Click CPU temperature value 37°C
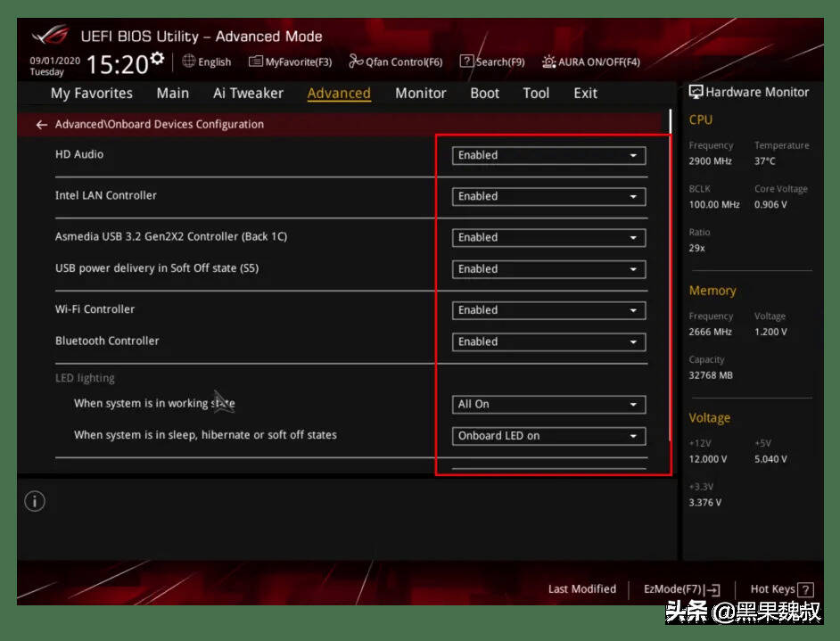This screenshot has height=641, width=840. click(765, 161)
